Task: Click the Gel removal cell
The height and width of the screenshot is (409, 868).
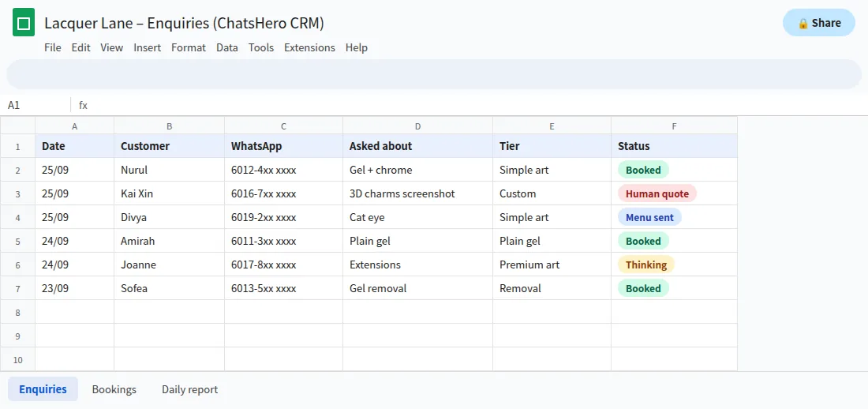Action: (x=418, y=288)
